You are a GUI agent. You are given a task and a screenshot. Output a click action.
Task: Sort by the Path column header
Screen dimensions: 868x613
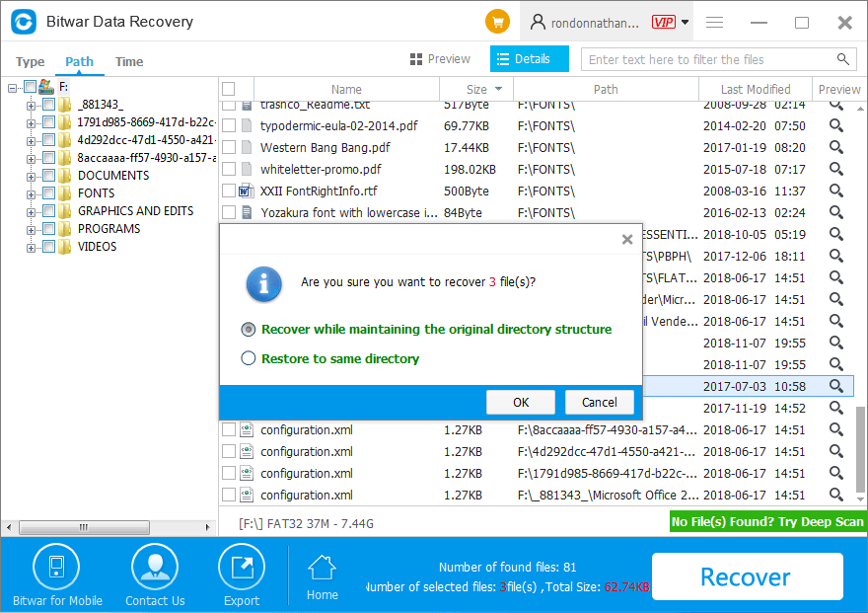pos(606,89)
